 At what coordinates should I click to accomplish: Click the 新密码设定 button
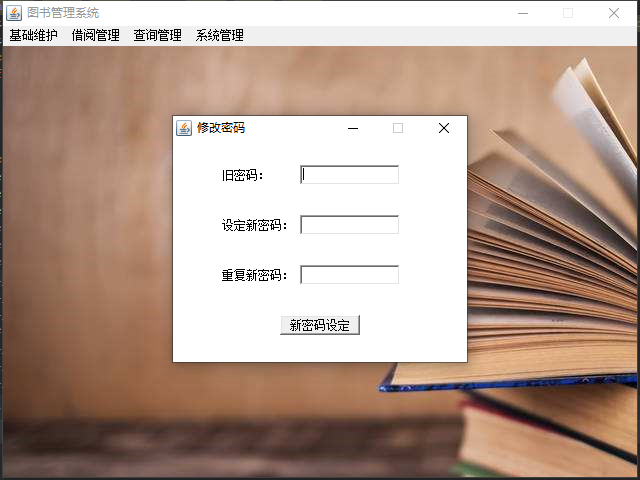click(320, 325)
